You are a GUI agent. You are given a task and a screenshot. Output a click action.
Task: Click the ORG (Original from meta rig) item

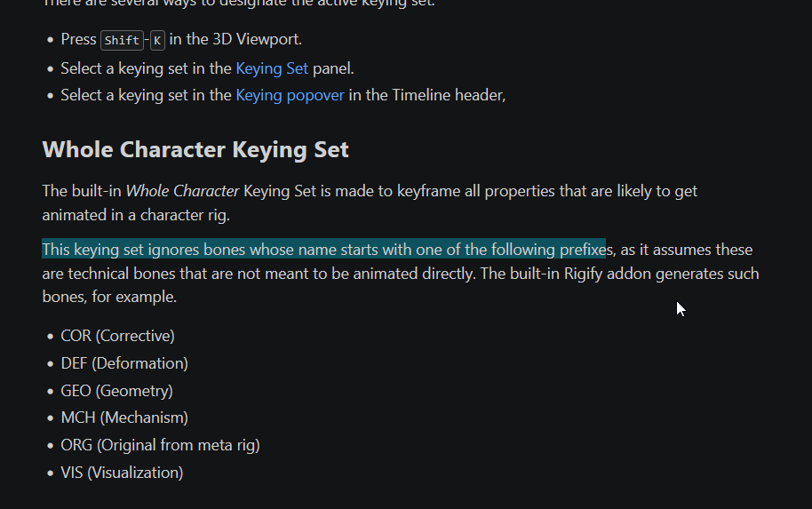[160, 445]
